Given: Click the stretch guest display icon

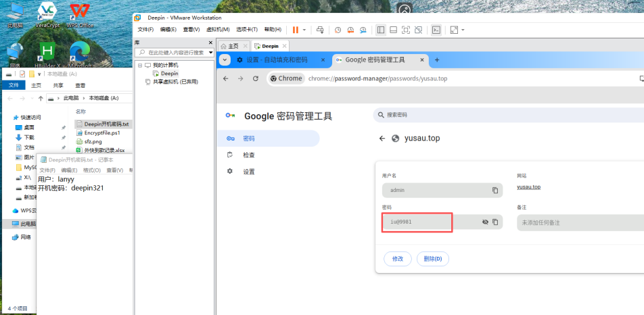Looking at the screenshot, I should click(x=454, y=30).
